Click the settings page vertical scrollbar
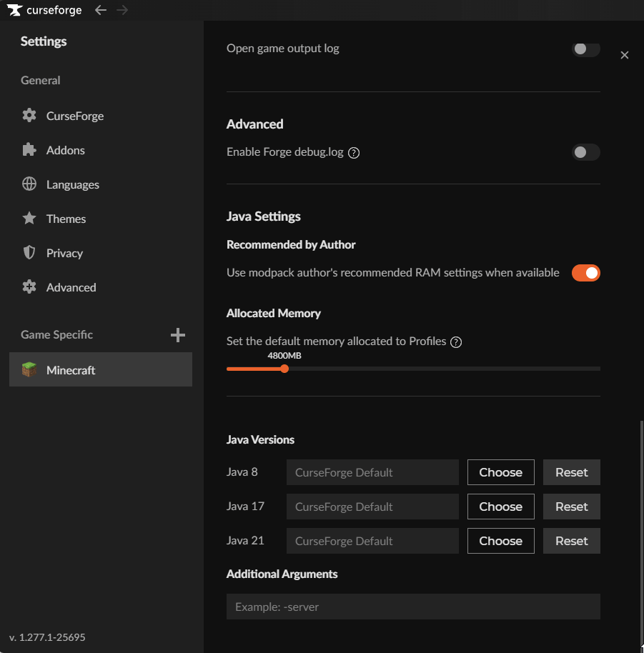 coord(642,533)
